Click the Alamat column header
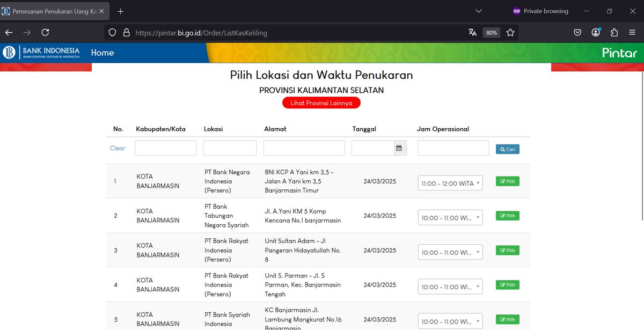The width and height of the screenshot is (644, 330). click(x=275, y=129)
